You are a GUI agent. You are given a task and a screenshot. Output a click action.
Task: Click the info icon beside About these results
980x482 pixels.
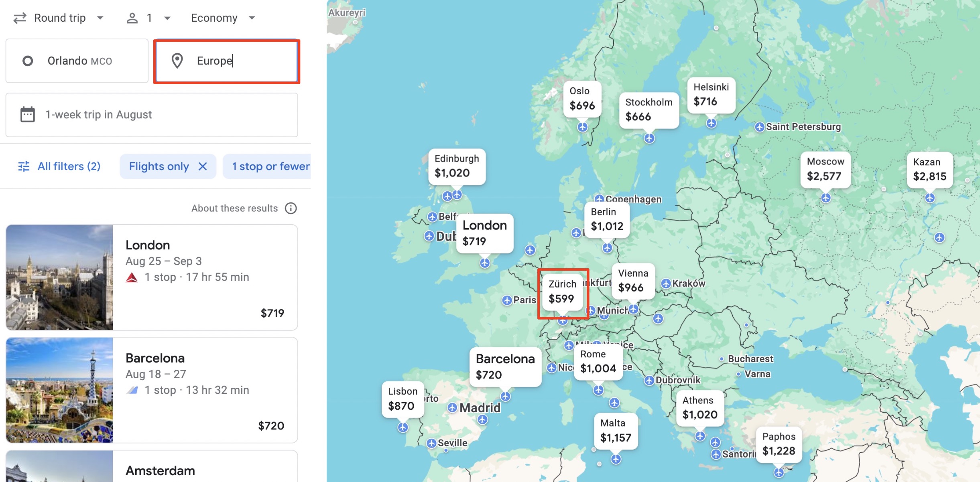(291, 208)
